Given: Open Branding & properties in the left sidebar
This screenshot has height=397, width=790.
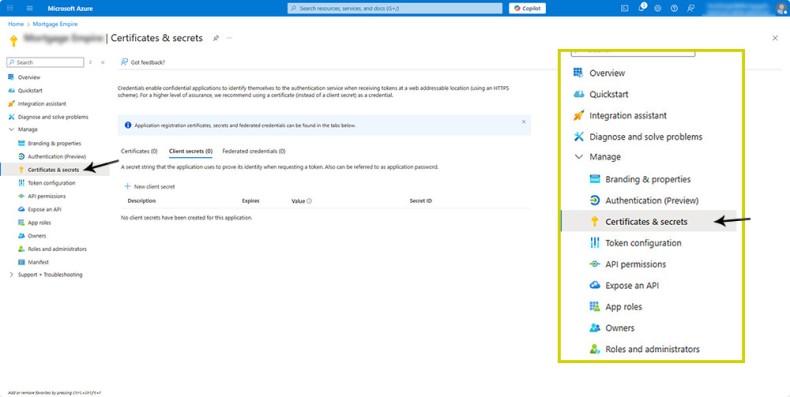Looking at the screenshot, I should pyautogui.click(x=54, y=144).
